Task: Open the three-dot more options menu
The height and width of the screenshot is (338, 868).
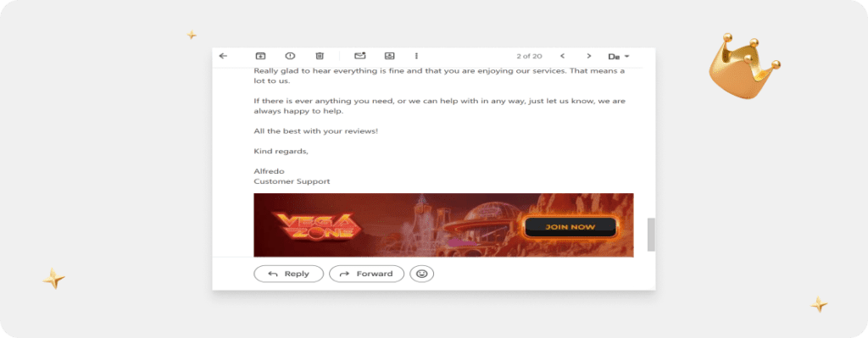Action: click(x=416, y=56)
